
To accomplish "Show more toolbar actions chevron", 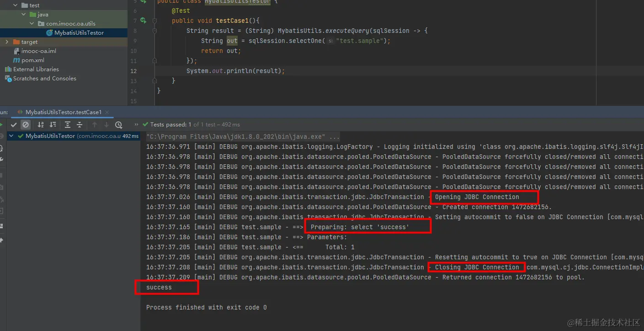I will (136, 125).
